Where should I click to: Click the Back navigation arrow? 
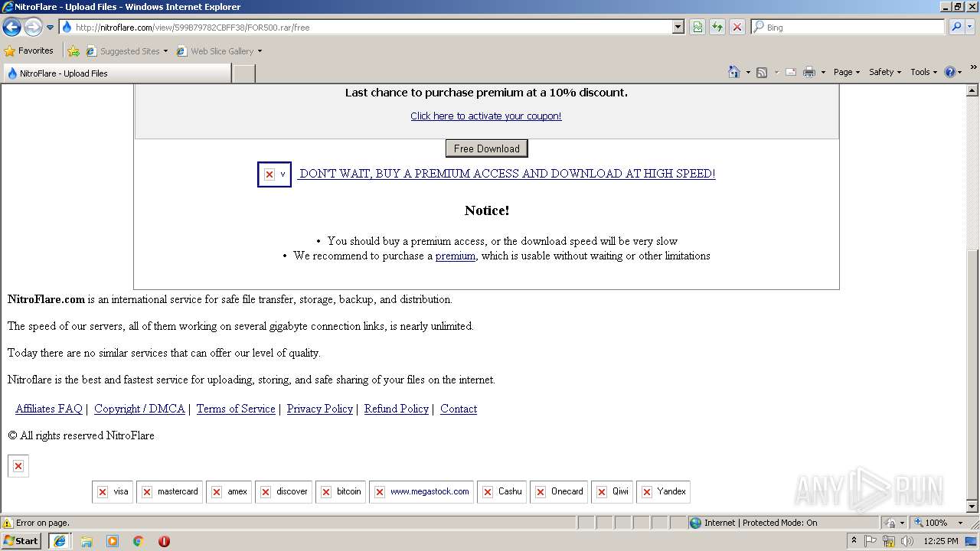pyautogui.click(x=12, y=27)
